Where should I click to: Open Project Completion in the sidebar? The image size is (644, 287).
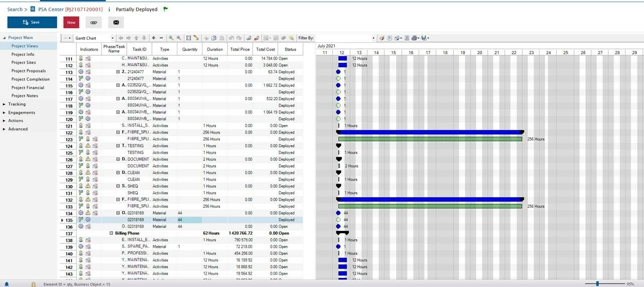tap(31, 79)
